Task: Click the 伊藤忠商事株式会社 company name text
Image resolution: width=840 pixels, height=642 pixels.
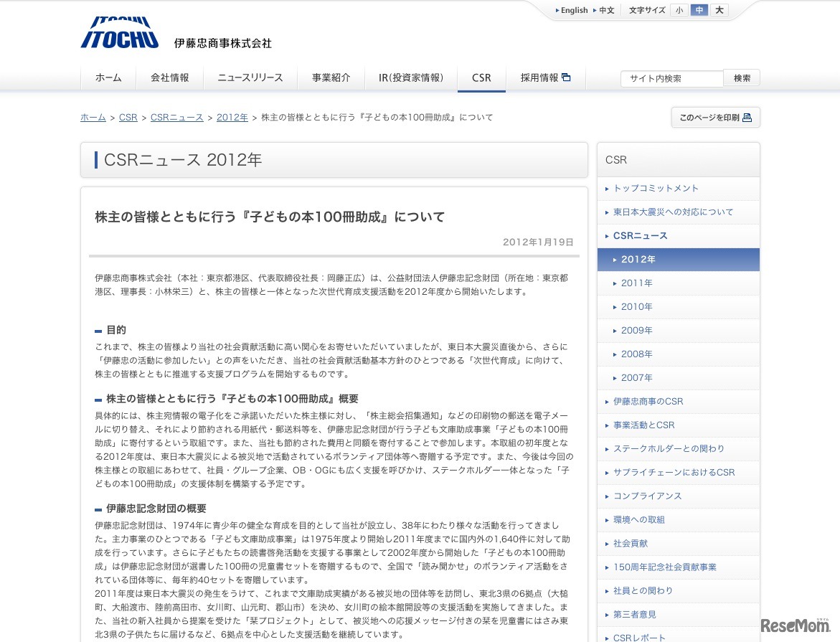Action: pos(223,44)
